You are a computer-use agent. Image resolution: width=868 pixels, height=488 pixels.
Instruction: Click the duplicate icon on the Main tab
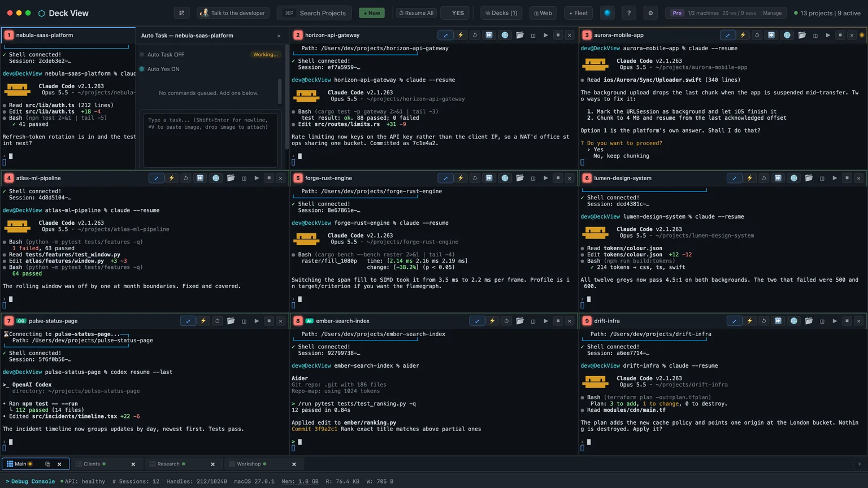(47, 464)
